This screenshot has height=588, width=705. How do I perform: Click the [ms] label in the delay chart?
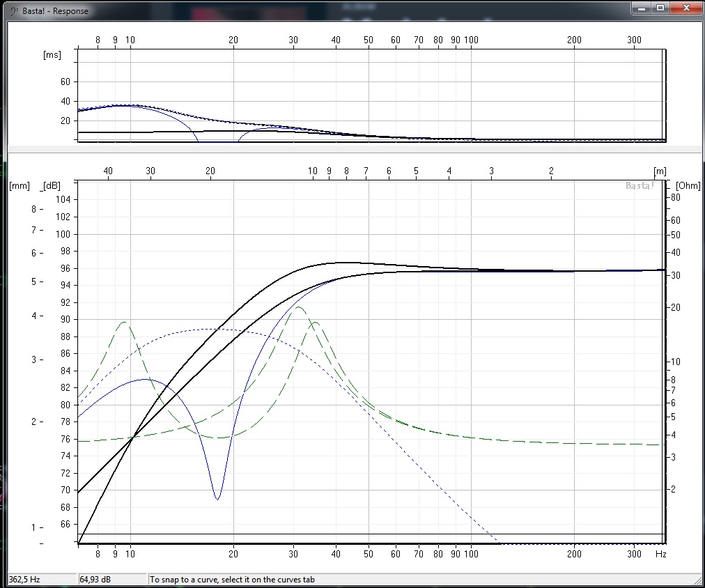click(x=52, y=54)
